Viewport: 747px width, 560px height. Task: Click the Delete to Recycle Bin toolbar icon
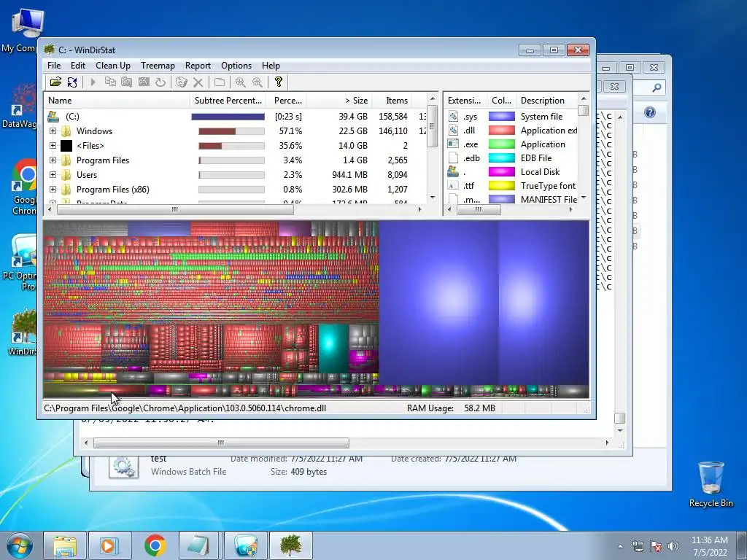coord(182,82)
